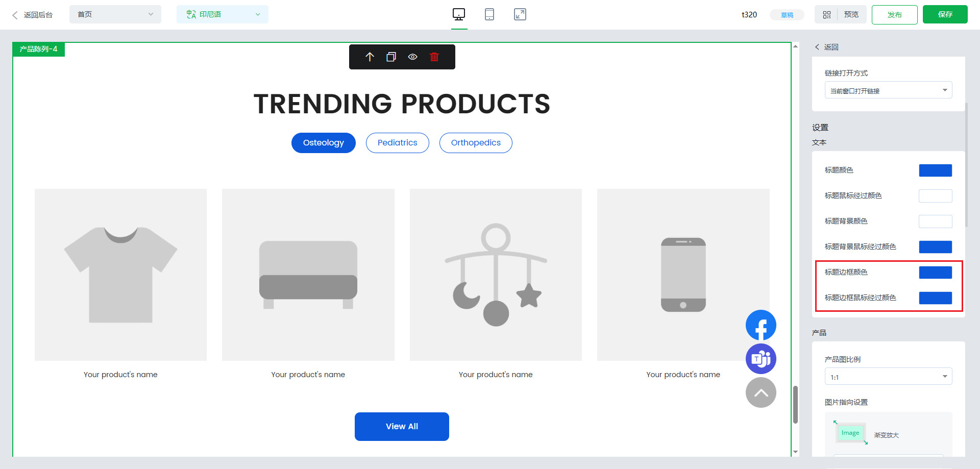Viewport: 980px width, 469px height.
Task: Click the move section up arrow icon
Action: point(370,57)
